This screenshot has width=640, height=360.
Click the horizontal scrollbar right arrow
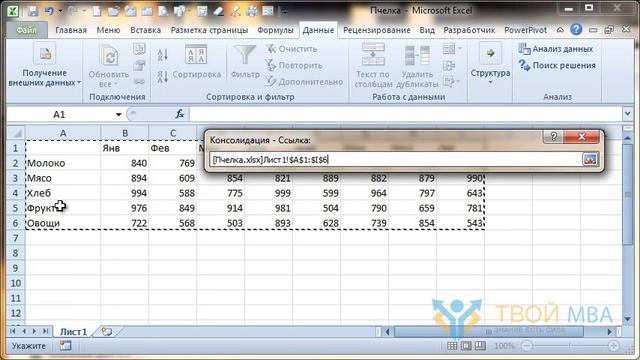click(x=610, y=331)
